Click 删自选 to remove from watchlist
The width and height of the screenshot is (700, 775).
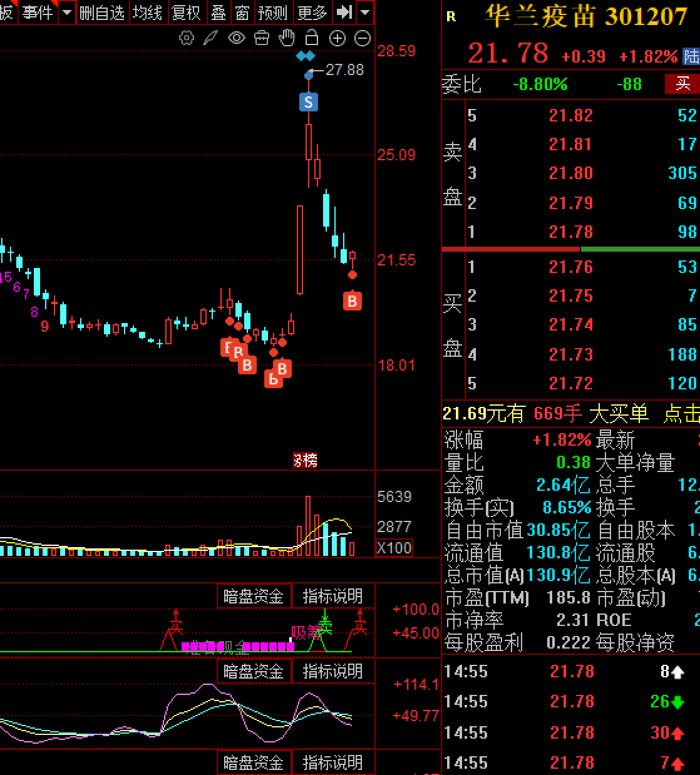pyautogui.click(x=102, y=12)
